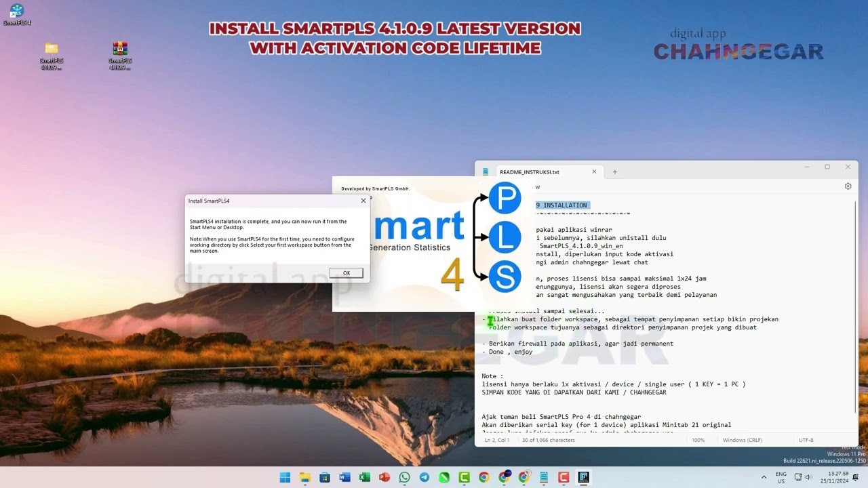Select the SmartPLS 4.1.0.9 WinRAR archive icon
This screenshot has height=488, width=868.
click(120, 56)
